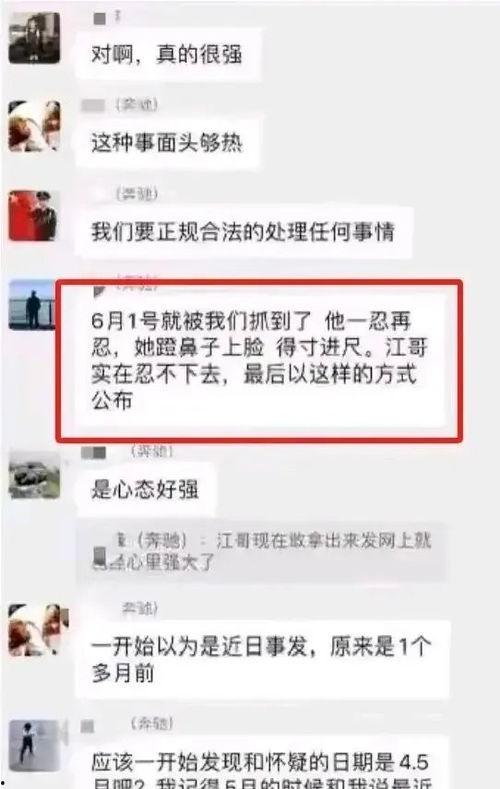Tap the dark portrait avatar beside '对啊，真的很强'
This screenshot has height=789, width=500.
pyautogui.click(x=34, y=38)
